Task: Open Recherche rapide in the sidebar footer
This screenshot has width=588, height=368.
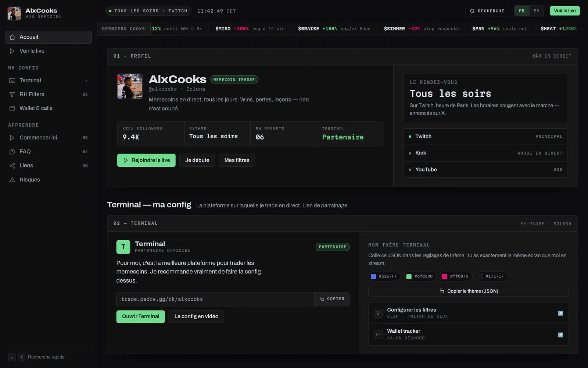Action: coord(36,357)
